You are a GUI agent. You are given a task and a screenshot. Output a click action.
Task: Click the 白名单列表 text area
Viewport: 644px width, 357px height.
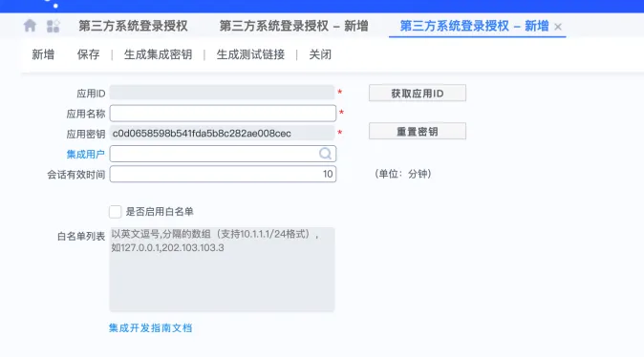pyautogui.click(x=222, y=269)
